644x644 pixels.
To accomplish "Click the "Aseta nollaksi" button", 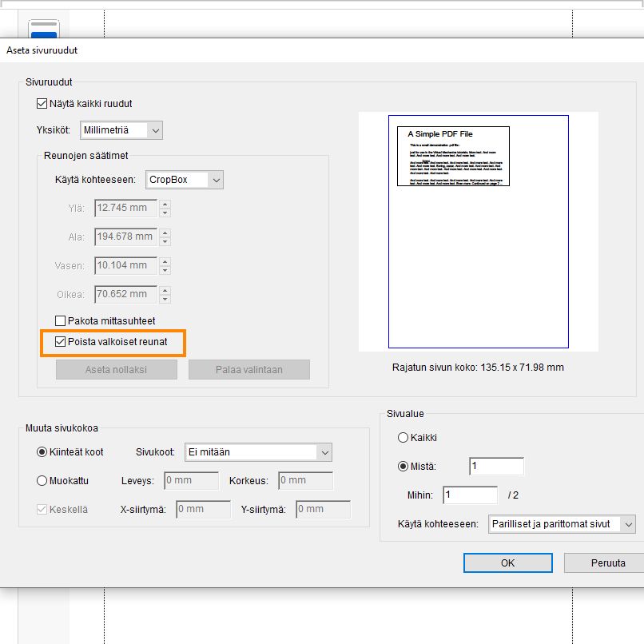I will (x=116, y=369).
